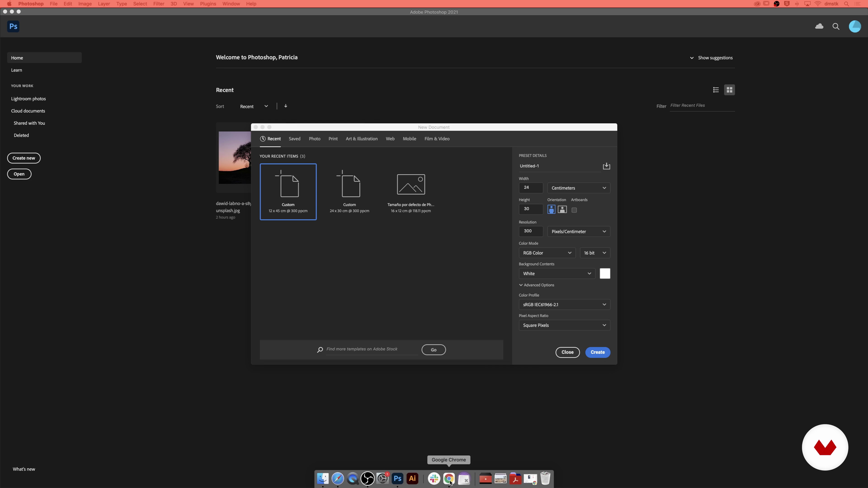This screenshot has width=868, height=488.
Task: Click the Creative Cloud menu bar icon
Action: tap(757, 4)
